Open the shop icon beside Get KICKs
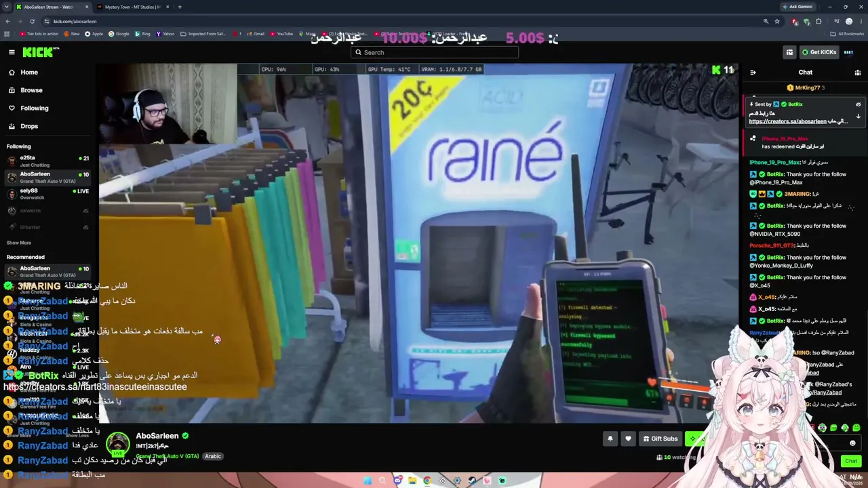This screenshot has width=868, height=488. pyautogui.click(x=789, y=52)
